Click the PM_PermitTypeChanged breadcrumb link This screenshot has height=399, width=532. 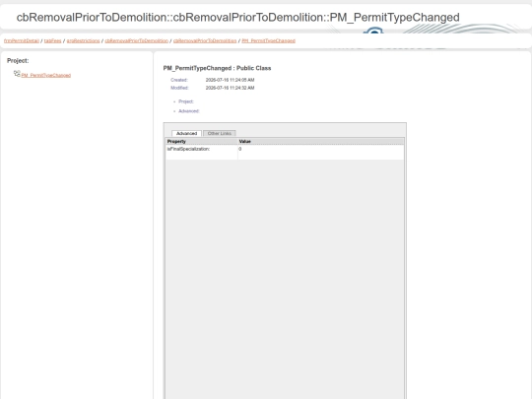tap(268, 40)
